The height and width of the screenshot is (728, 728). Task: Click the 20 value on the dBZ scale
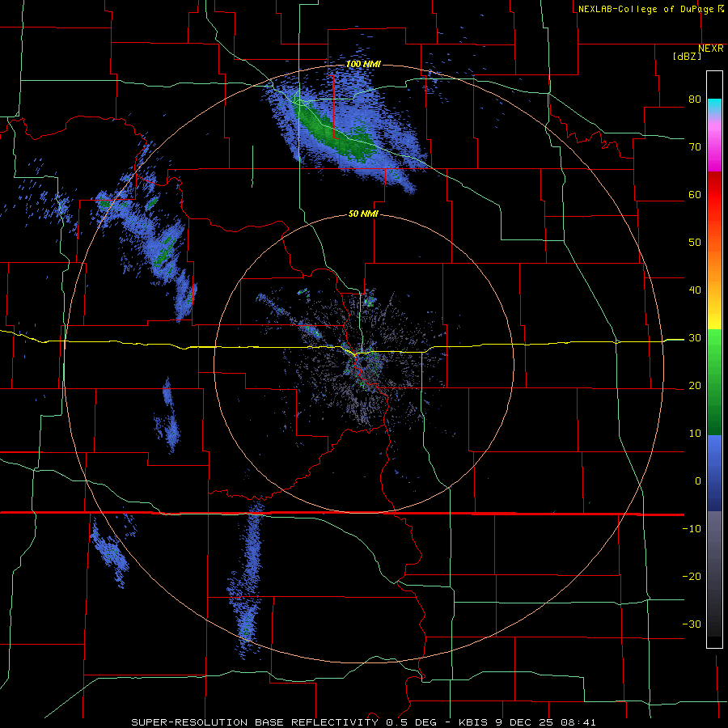(x=695, y=386)
